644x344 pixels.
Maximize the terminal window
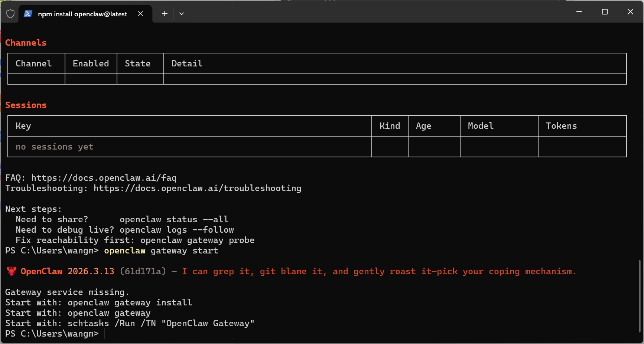click(605, 12)
